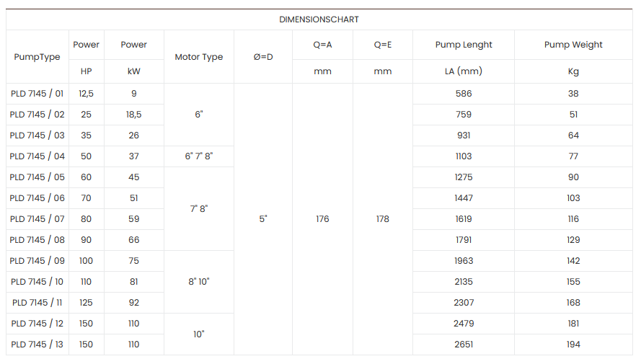Image resolution: width=641 pixels, height=364 pixels.
Task: Click the Pump Lenght column header
Action: pyautogui.click(x=464, y=45)
